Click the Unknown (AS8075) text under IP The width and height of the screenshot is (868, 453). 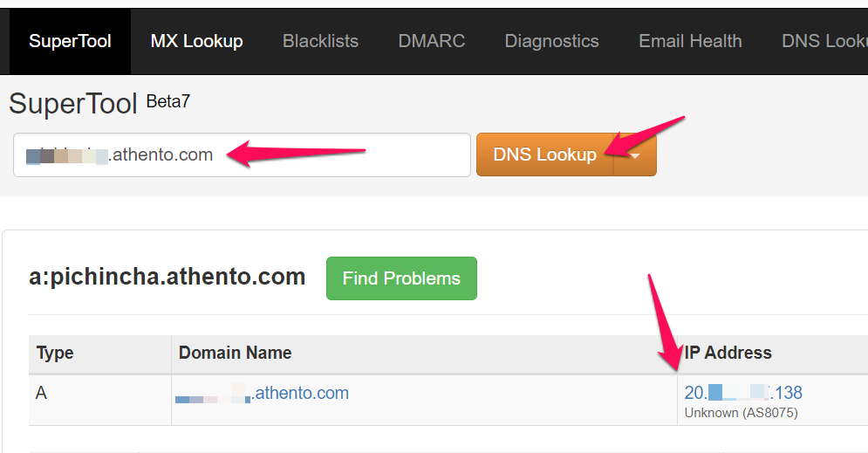(x=741, y=412)
